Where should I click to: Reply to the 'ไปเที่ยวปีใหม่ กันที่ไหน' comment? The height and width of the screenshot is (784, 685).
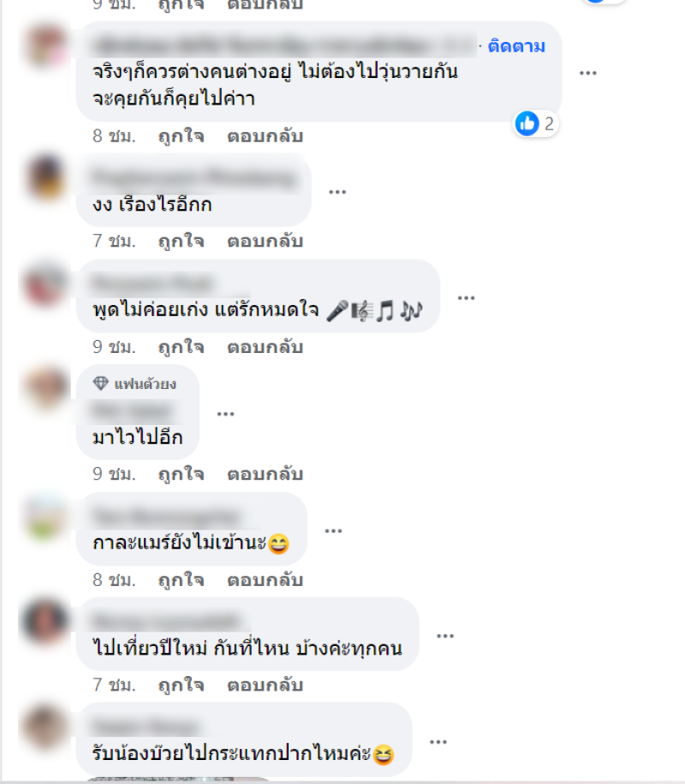point(265,685)
